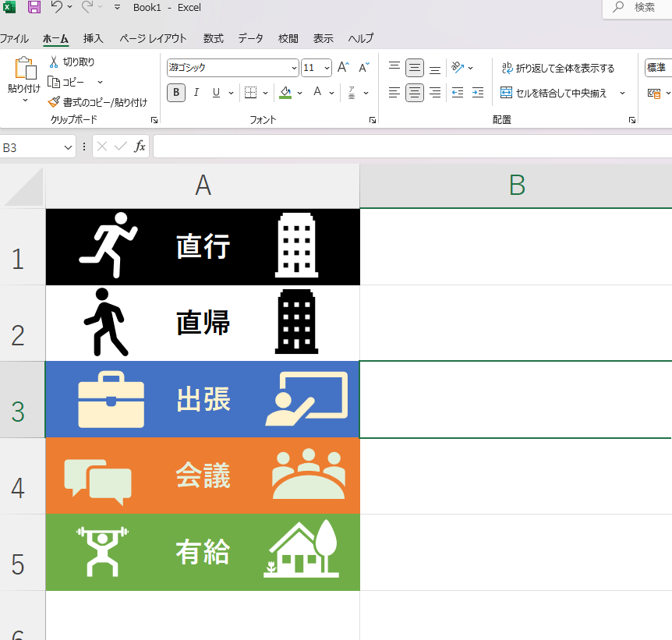Screen dimensions: 672x640
Task: Toggle Bold formatting
Action: (x=176, y=93)
